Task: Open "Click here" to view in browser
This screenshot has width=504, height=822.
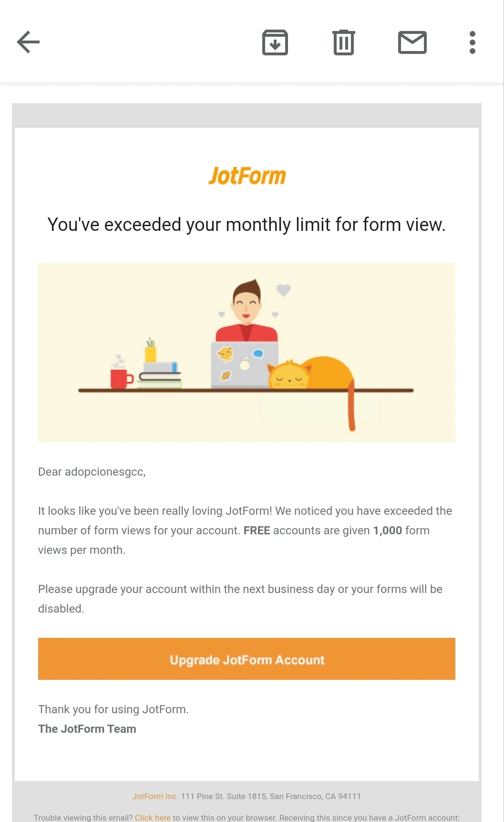Action: (153, 817)
